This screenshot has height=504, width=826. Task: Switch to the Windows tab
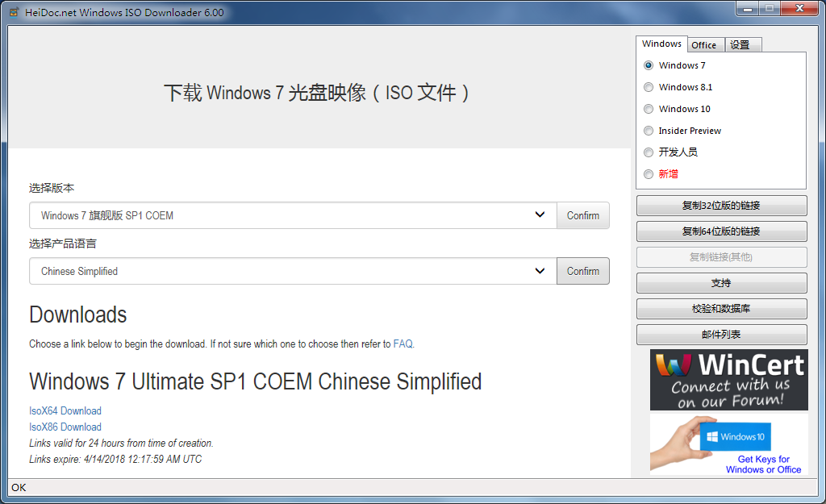click(x=661, y=44)
